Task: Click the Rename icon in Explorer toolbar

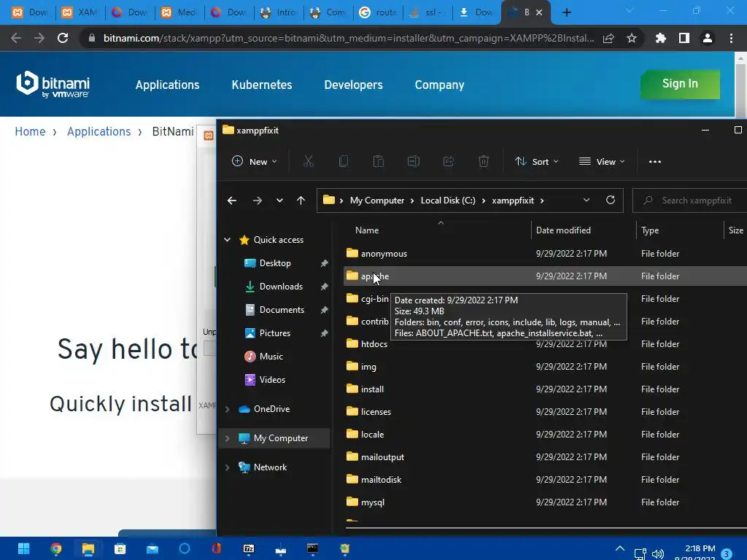Action: [414, 161]
